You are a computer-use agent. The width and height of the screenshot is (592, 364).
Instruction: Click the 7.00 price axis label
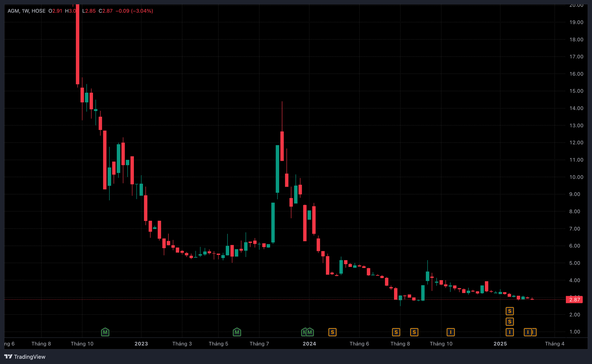[575, 229]
